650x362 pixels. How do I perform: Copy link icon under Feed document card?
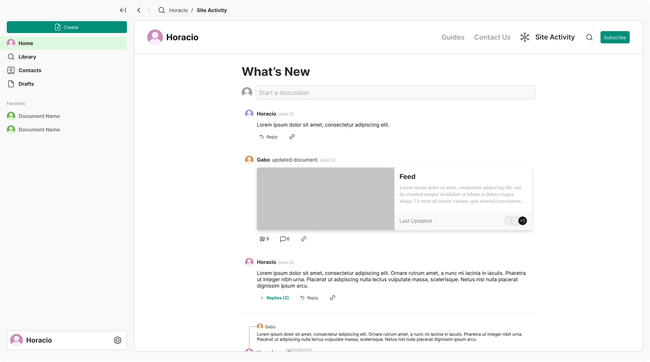click(303, 239)
